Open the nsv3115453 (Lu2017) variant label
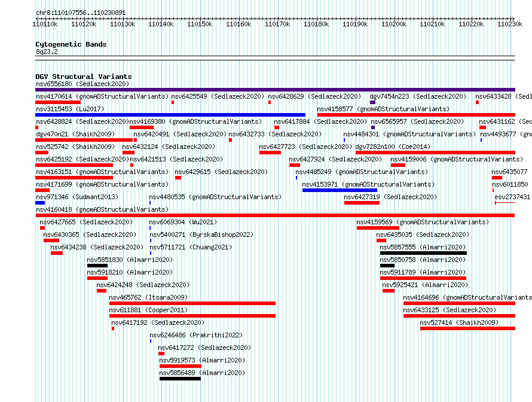The image size is (532, 402). [x=70, y=109]
